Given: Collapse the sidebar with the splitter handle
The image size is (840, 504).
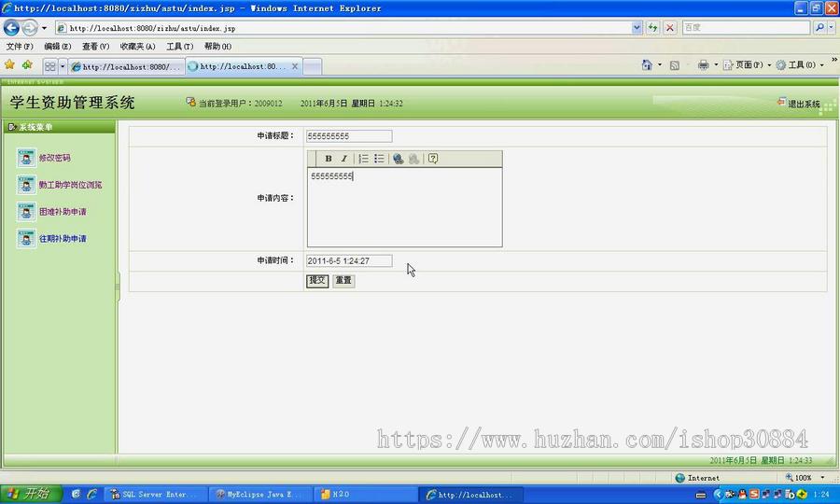Looking at the screenshot, I should 118,287.
